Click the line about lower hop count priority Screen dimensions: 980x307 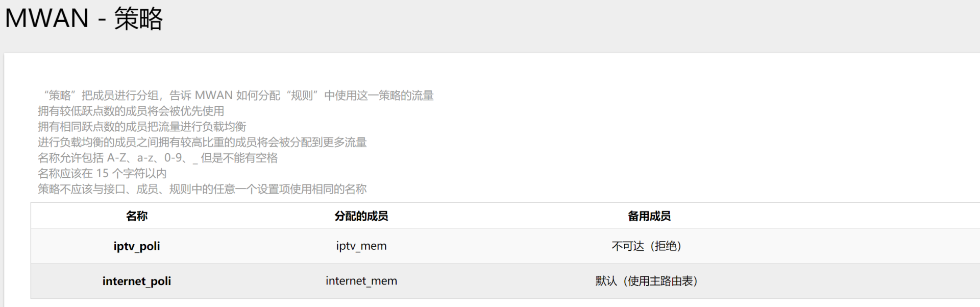(x=131, y=111)
